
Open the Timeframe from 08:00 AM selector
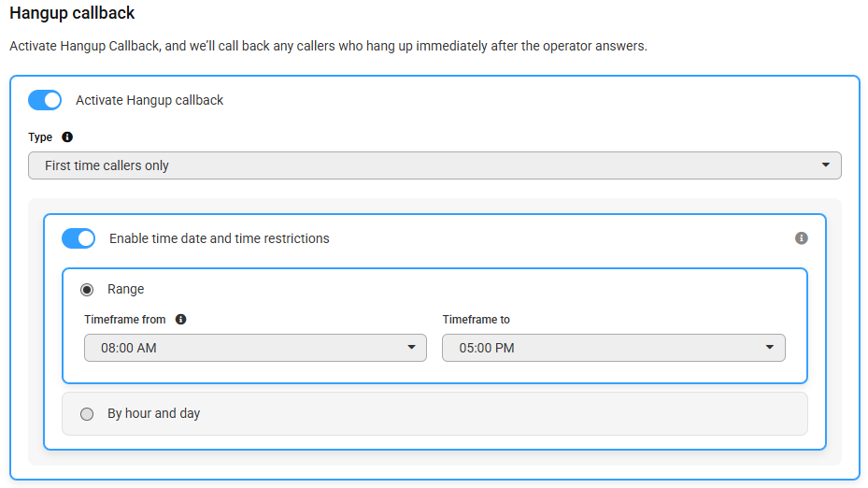pyautogui.click(x=255, y=348)
